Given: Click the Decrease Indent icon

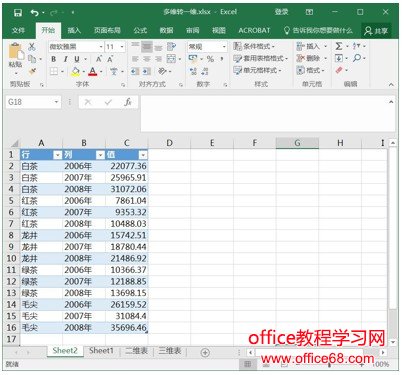Looking at the screenshot, I should point(135,71).
